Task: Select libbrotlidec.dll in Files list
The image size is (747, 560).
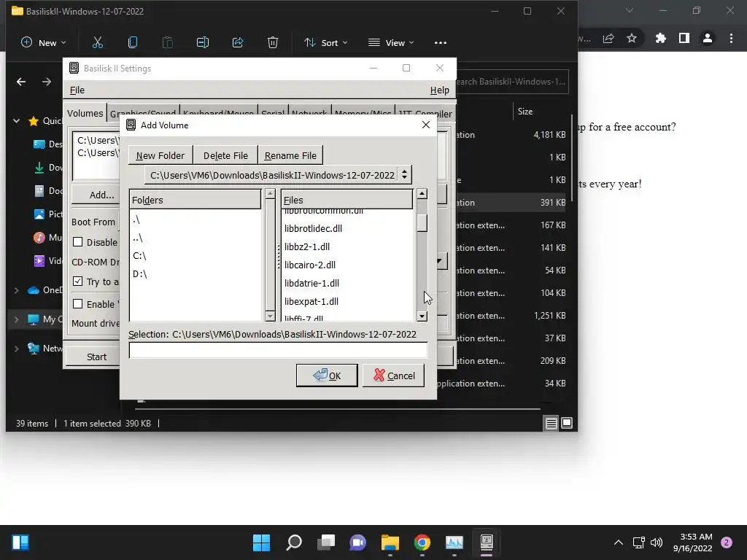Action: click(x=347, y=228)
